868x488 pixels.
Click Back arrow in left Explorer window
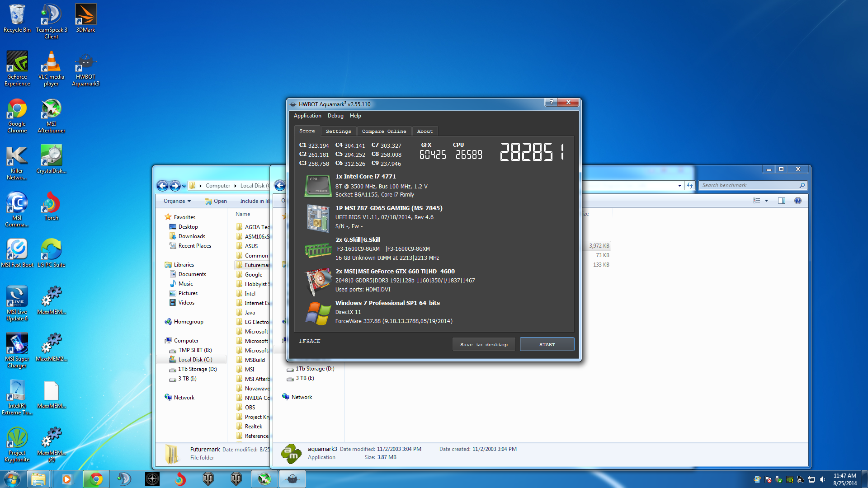click(162, 186)
